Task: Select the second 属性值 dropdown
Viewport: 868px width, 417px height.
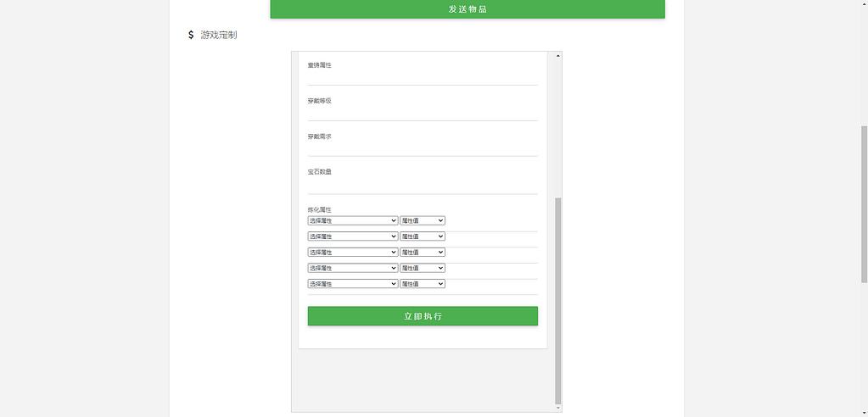Action: click(423, 236)
